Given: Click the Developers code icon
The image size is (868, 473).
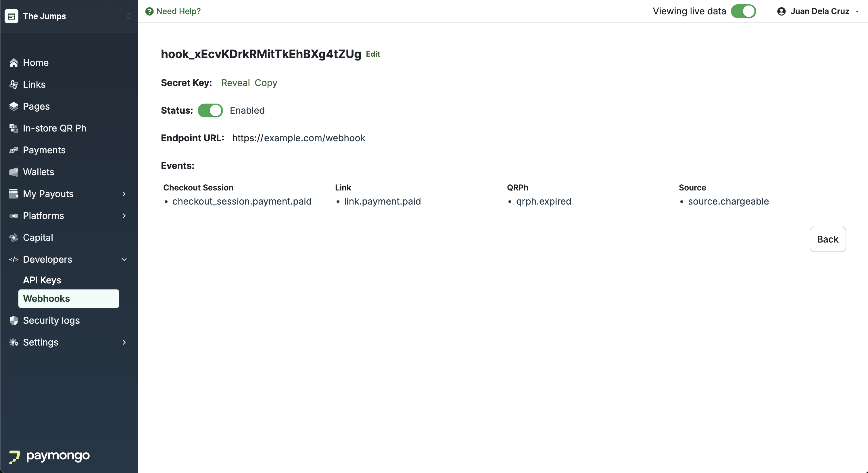Looking at the screenshot, I should (x=14, y=260).
